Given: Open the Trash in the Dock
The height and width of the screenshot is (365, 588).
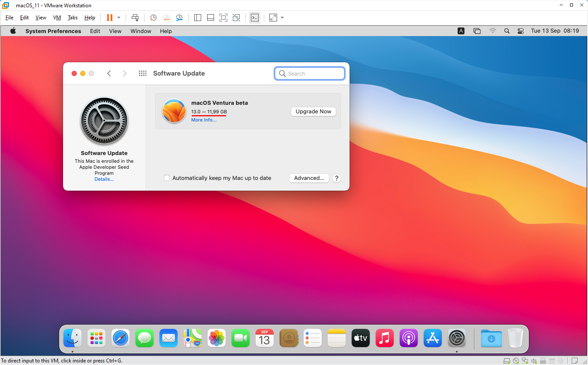Looking at the screenshot, I should pos(516,338).
